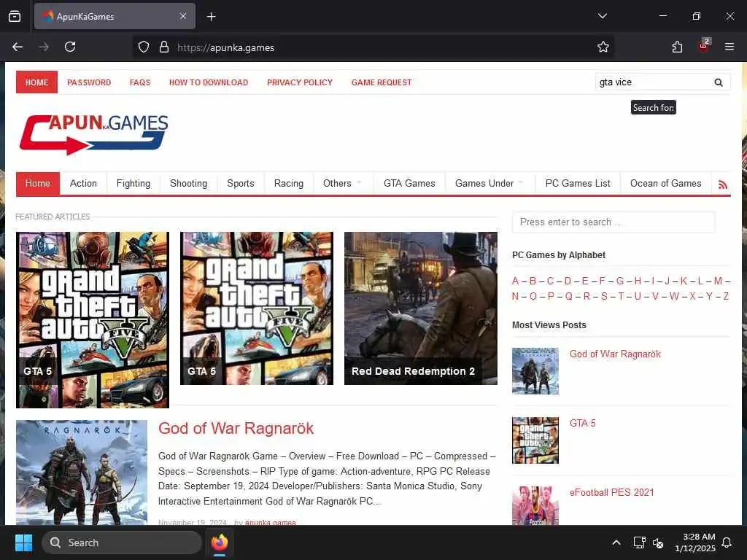Image resolution: width=747 pixels, height=560 pixels.
Task: Click the apunka games author link
Action: pos(270,522)
